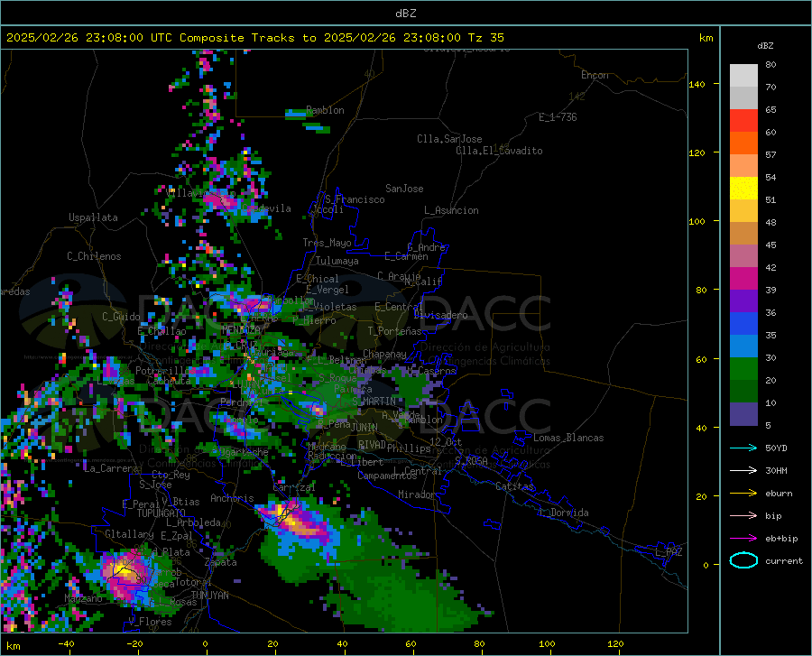Select the bright yellow 51–54 dBZ swatch
Screen dimensions: 812x656
(x=743, y=189)
